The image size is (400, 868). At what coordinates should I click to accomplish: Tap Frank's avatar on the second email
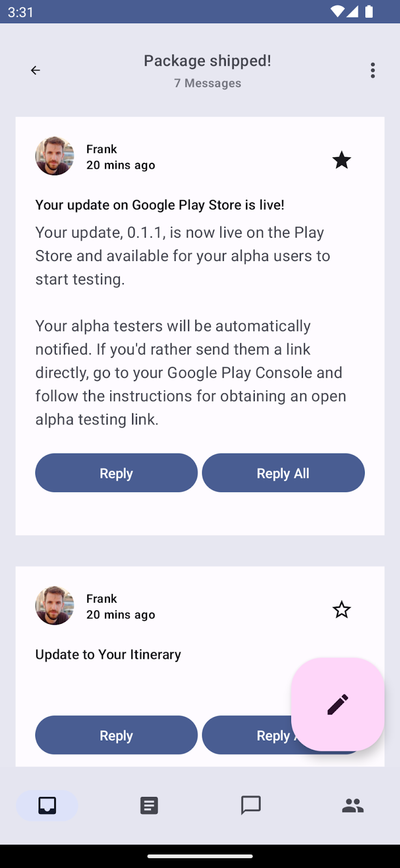pos(55,605)
